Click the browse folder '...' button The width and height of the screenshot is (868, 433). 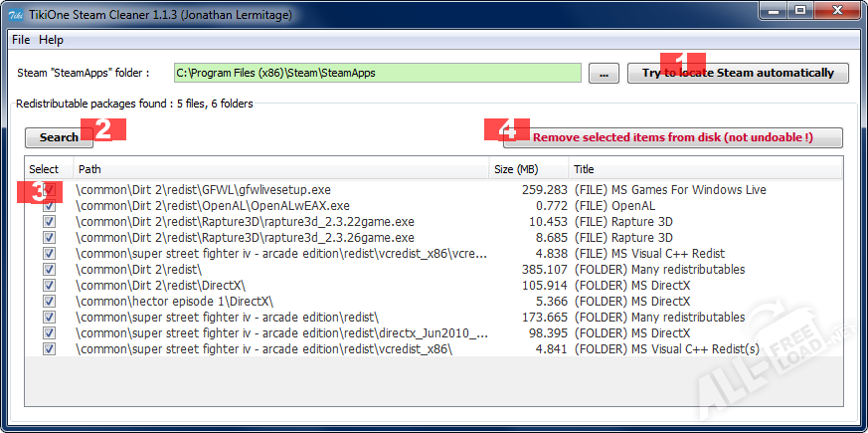click(x=604, y=73)
